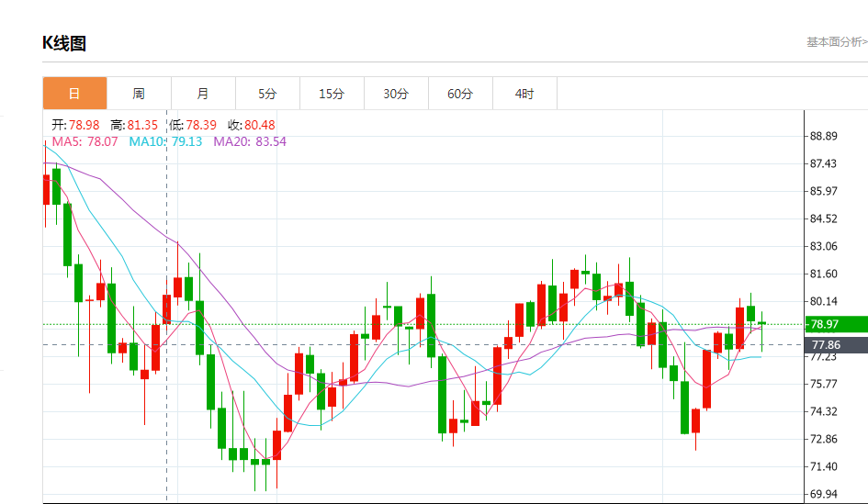Click the 开:78.98 opening price readout
Image resolution: width=868 pixels, height=504 pixels.
point(75,125)
